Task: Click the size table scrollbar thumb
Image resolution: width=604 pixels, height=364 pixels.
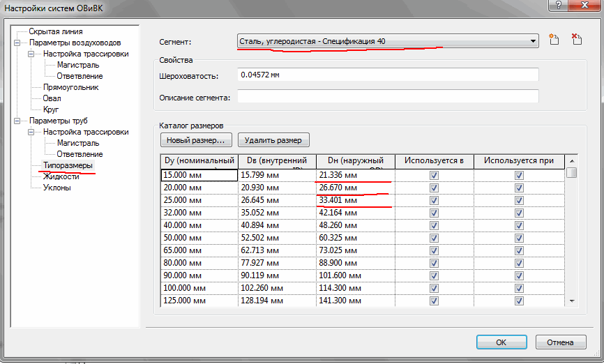Action: point(572,172)
